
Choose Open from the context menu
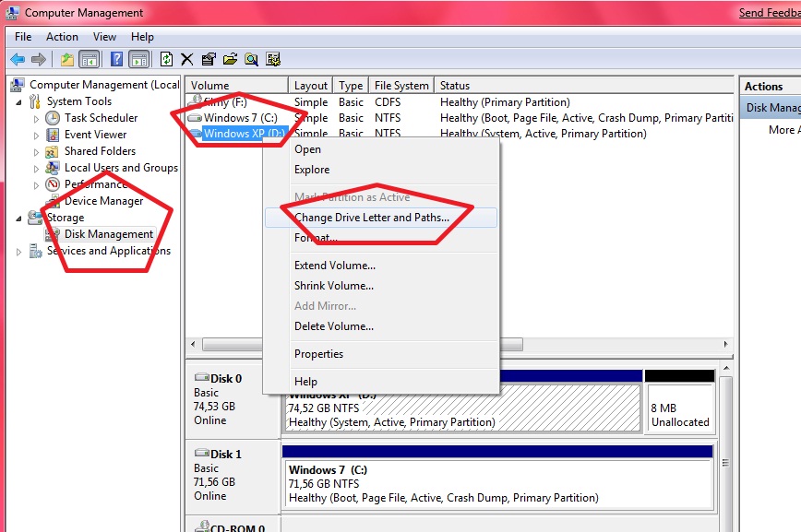tap(381, 149)
